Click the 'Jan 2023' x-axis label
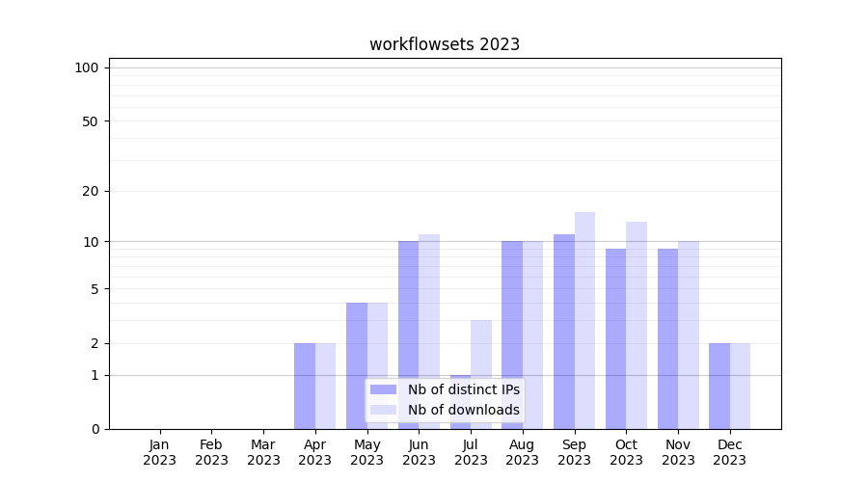Viewport: 868px width, 482px height. click(159, 452)
